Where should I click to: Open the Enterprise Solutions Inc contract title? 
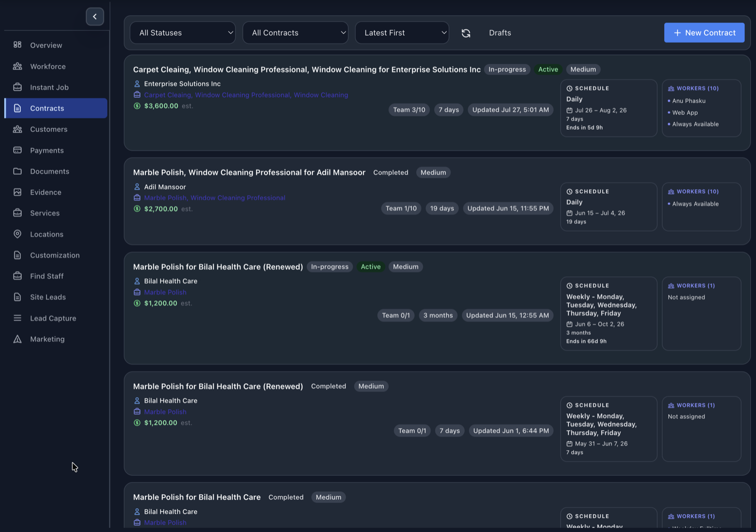click(307, 69)
